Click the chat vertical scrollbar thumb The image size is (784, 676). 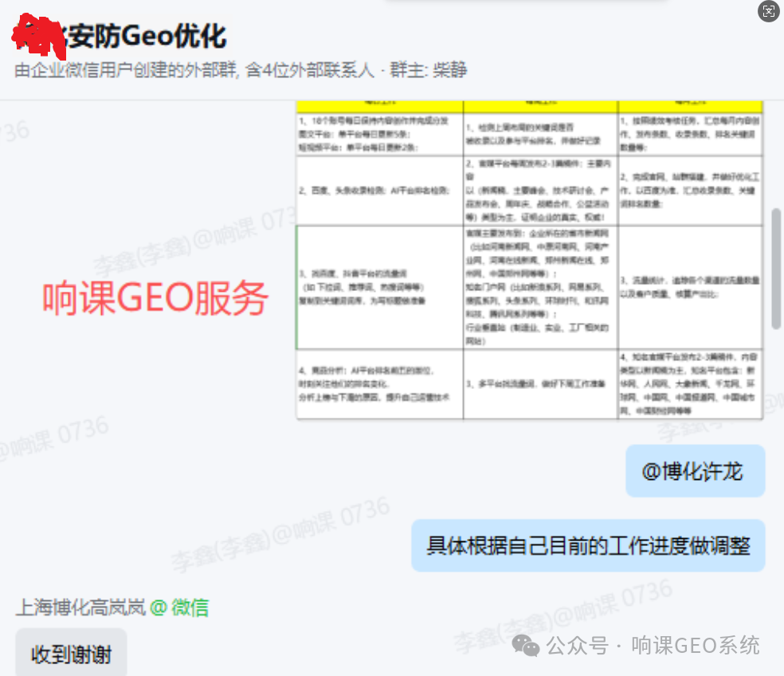[776, 269]
